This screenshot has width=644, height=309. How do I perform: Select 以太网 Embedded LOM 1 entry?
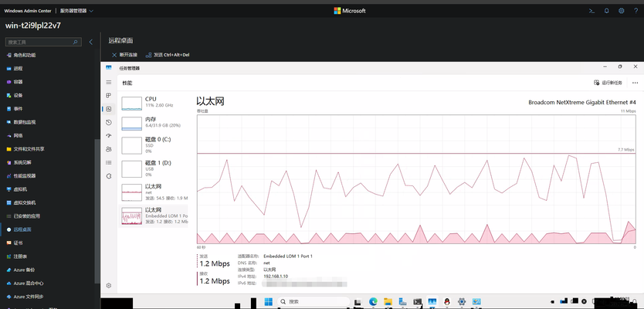153,216
